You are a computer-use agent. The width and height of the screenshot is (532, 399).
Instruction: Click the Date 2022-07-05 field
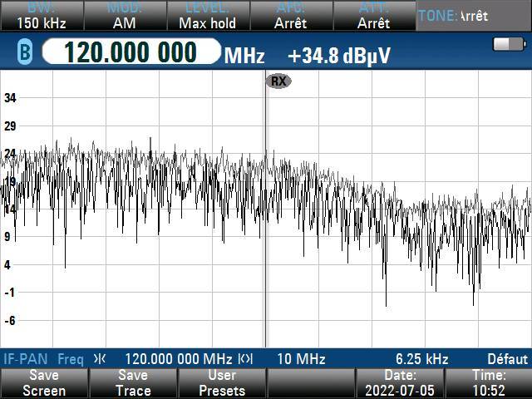400,383
